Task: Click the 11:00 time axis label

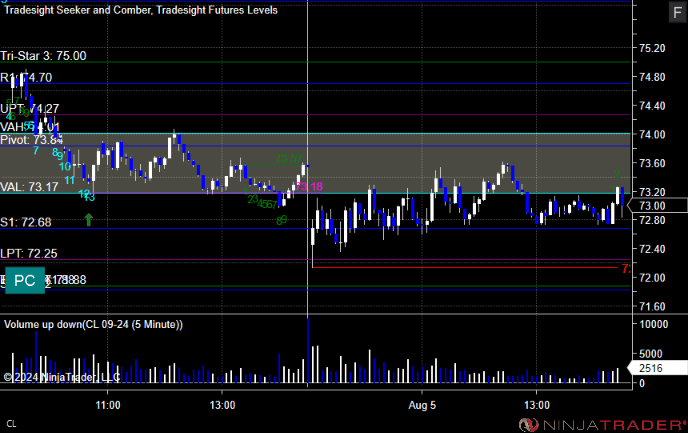Action: pyautogui.click(x=108, y=405)
